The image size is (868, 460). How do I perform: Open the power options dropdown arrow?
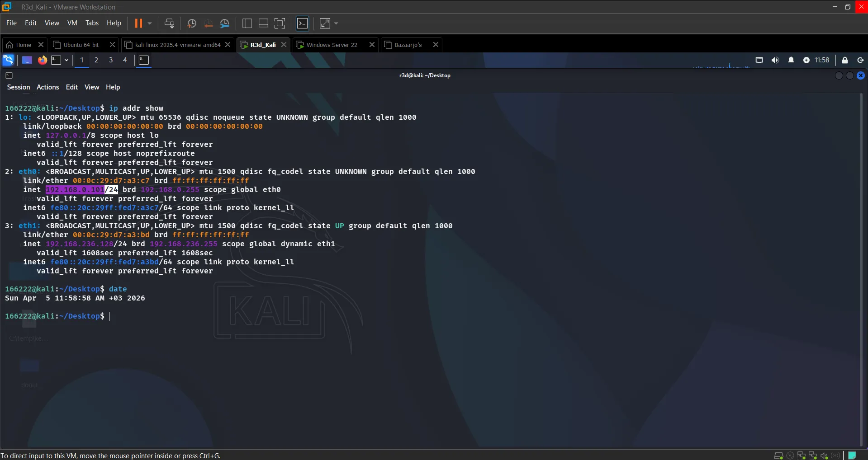point(150,23)
